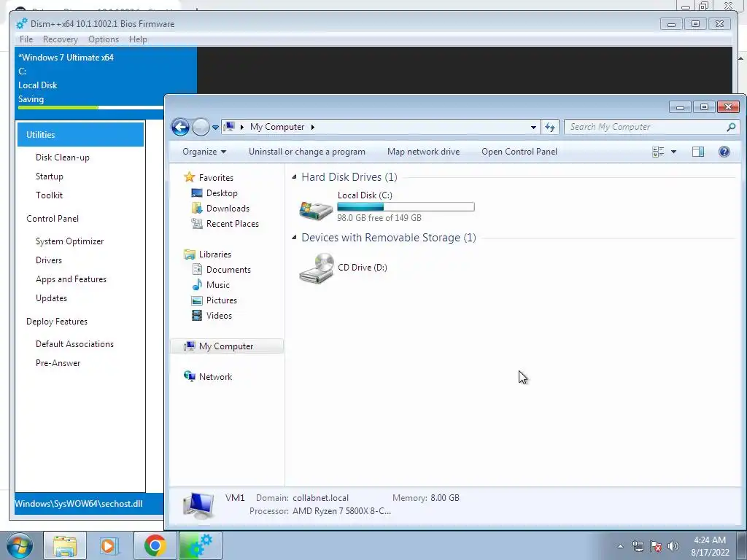Open Default Associations in Dism++
The image size is (747, 560).
coord(74,344)
